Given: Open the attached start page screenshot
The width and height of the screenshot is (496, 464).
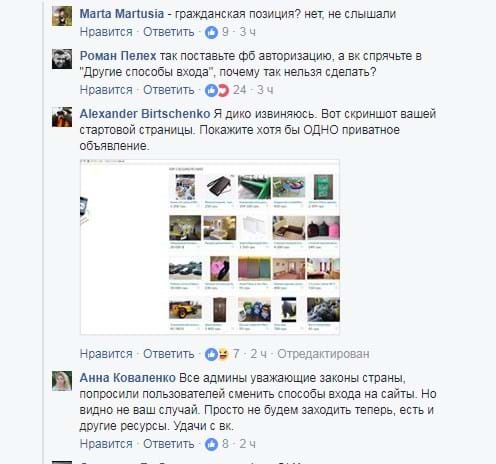Looking at the screenshot, I should [x=210, y=247].
